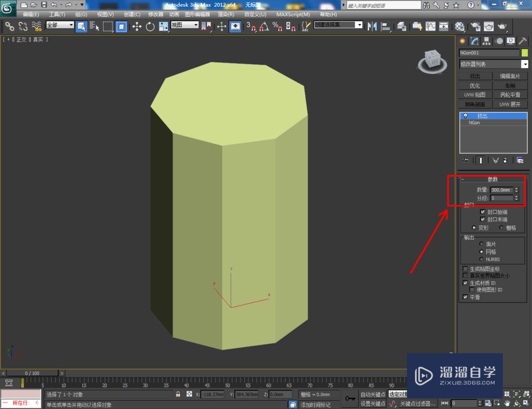Click the Mirror tool icon
Image resolution: width=532 pixels, height=409 pixels.
click(x=371, y=25)
